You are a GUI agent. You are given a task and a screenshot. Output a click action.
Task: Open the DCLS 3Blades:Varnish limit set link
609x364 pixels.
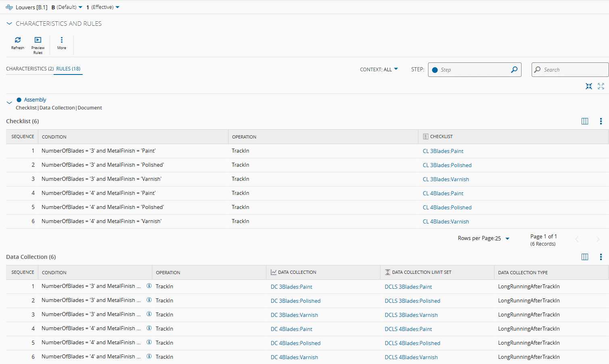point(411,314)
